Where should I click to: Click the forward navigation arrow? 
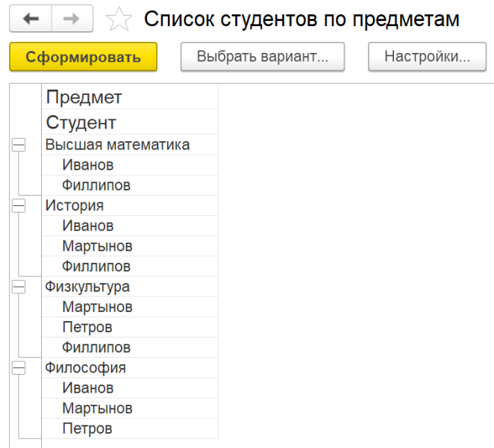click(72, 20)
